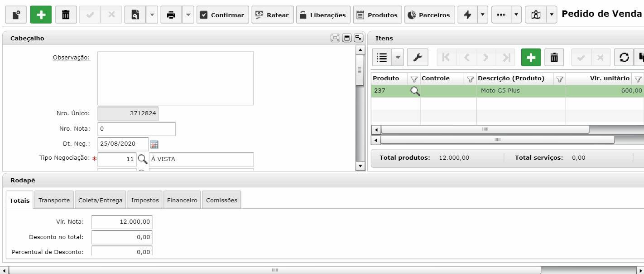Screen dimensions: 644x274
Task: Click the Observação label link
Action: [x=72, y=57]
